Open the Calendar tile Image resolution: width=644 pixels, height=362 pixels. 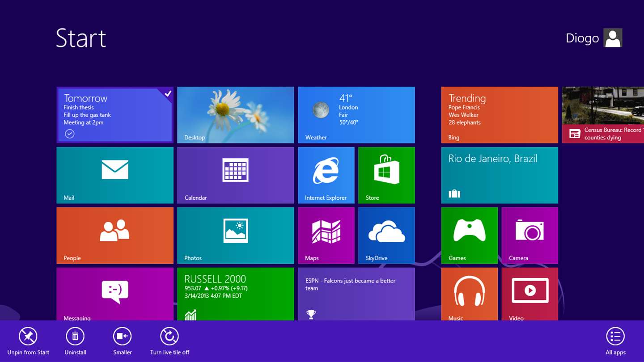(x=236, y=175)
